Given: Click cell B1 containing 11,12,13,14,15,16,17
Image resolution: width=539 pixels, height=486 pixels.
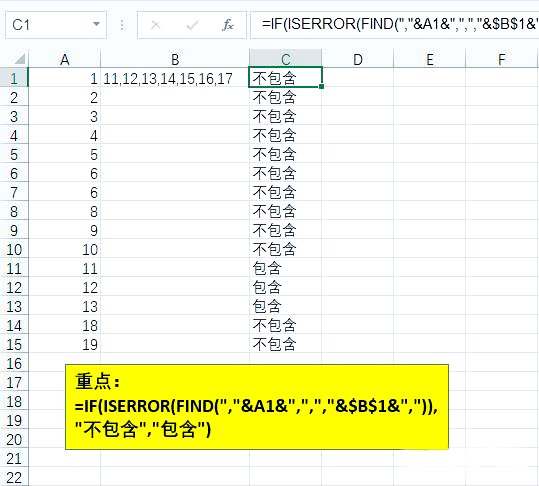Looking at the screenshot, I should (x=175, y=78).
